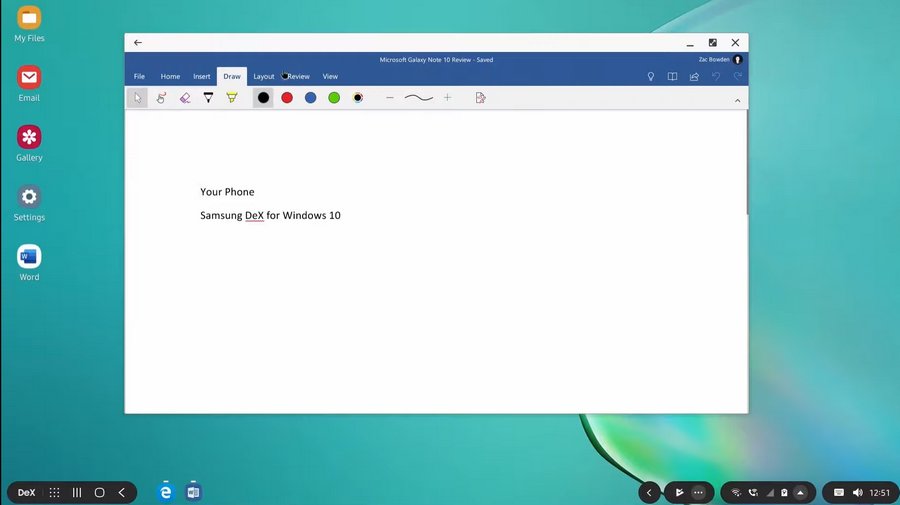Click the stroke thickness preview line
Screen dimensions: 900x505
click(x=418, y=98)
